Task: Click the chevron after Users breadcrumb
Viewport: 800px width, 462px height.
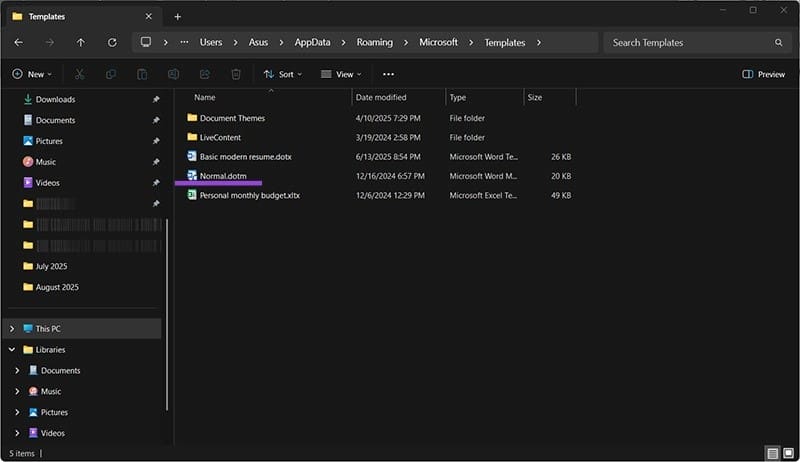Action: tap(235, 43)
